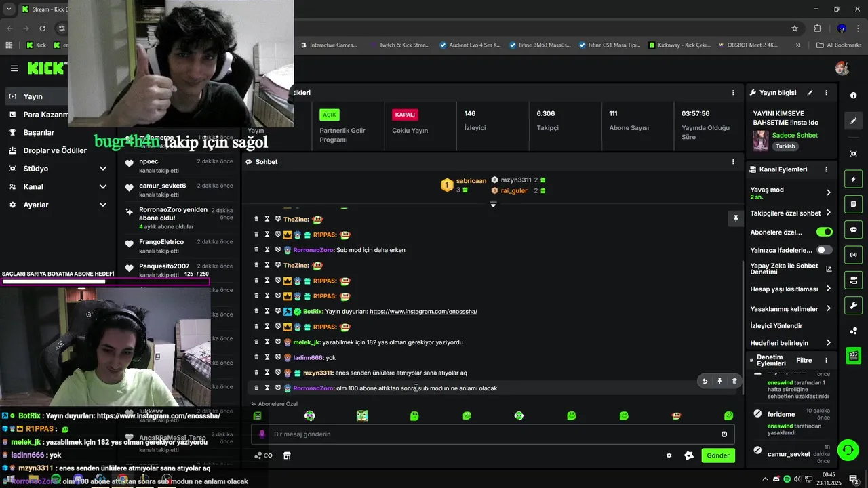Open Yasaklanmış kelimeler options
The height and width of the screenshot is (488, 868).
click(829, 309)
